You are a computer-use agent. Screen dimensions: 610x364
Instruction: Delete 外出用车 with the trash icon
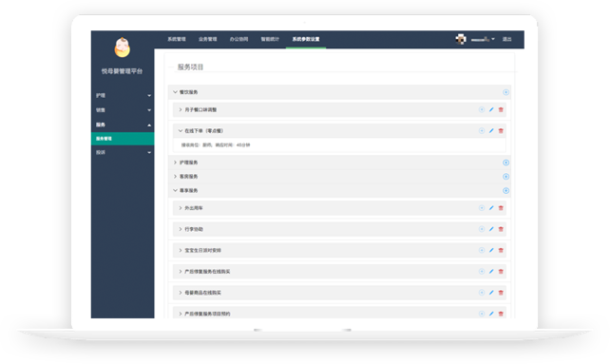tap(501, 208)
